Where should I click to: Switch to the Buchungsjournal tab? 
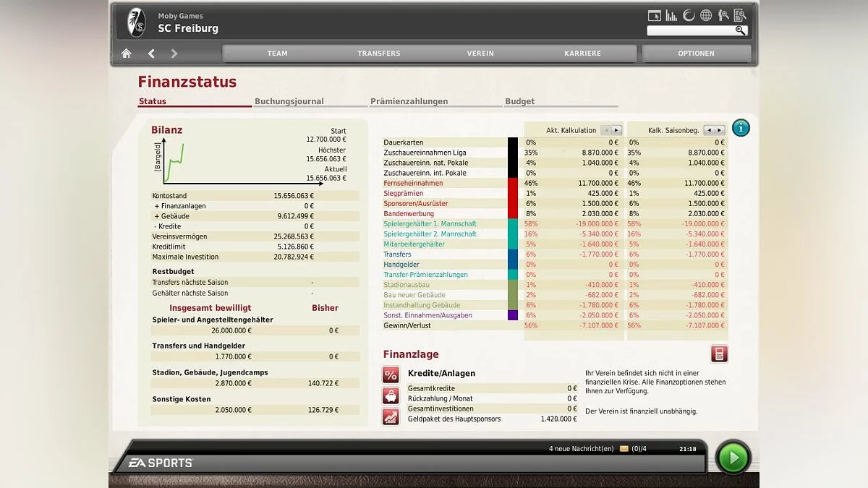coord(289,102)
